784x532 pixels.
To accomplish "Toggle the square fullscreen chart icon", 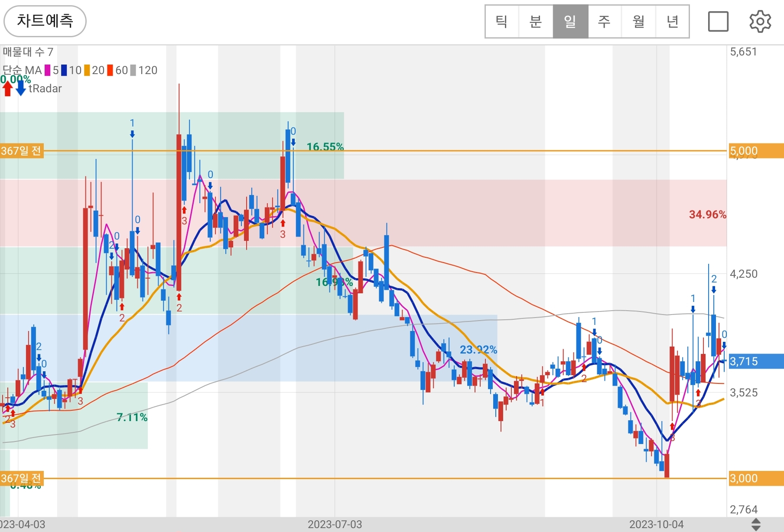I will (x=718, y=21).
